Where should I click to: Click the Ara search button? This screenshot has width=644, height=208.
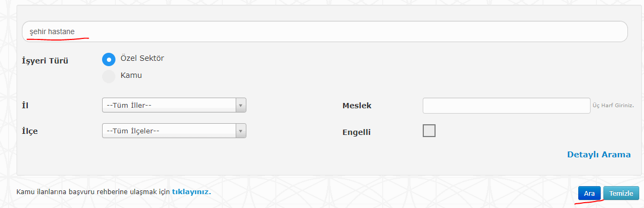click(x=589, y=193)
